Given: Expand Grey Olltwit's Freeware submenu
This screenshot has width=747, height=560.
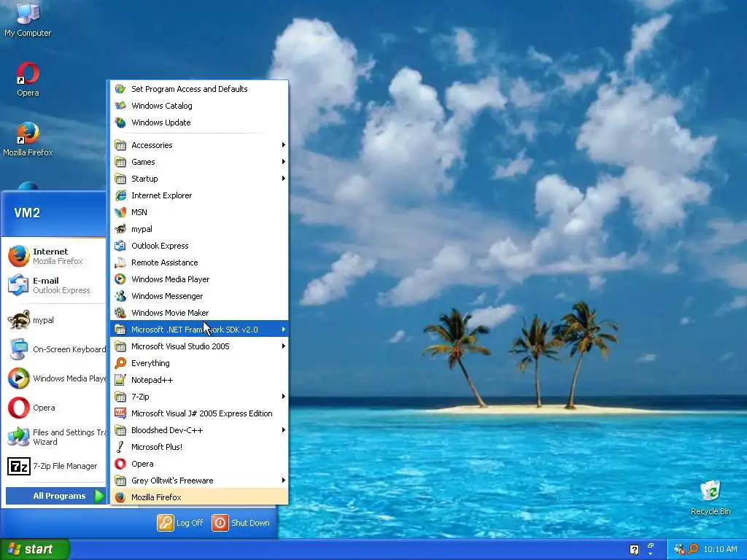Looking at the screenshot, I should (199, 481).
